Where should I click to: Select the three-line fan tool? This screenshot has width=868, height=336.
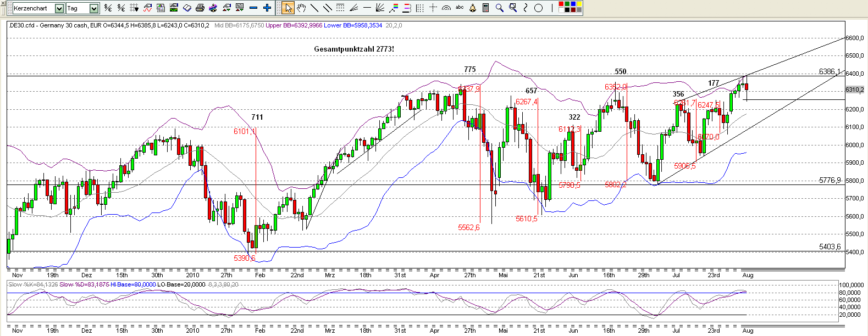(x=353, y=8)
